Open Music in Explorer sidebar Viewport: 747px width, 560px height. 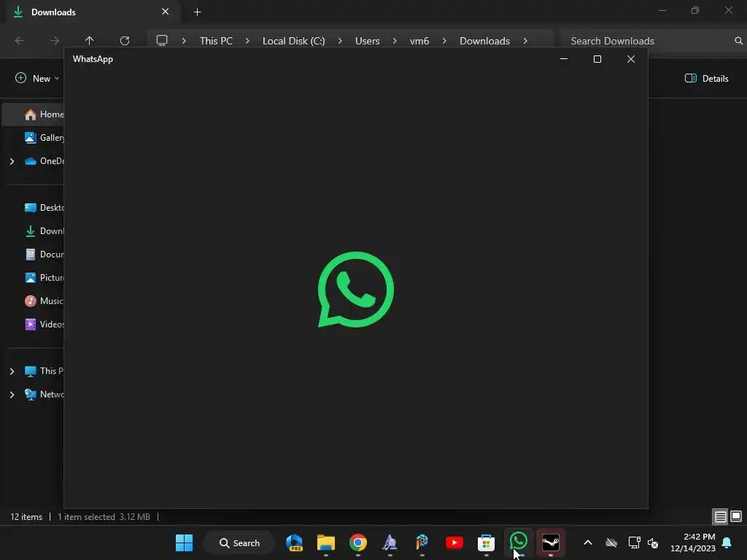click(44, 301)
